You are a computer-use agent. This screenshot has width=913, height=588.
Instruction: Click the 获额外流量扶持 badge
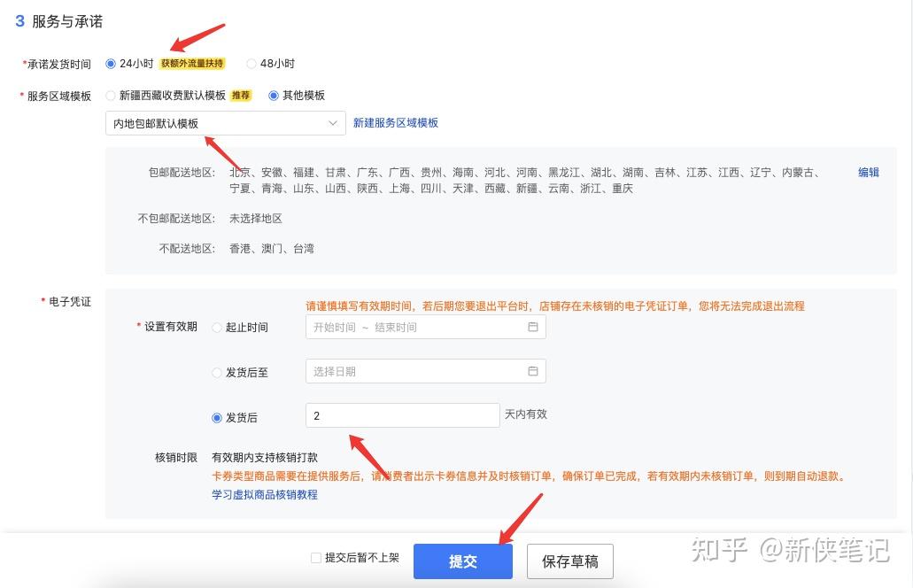pos(192,64)
